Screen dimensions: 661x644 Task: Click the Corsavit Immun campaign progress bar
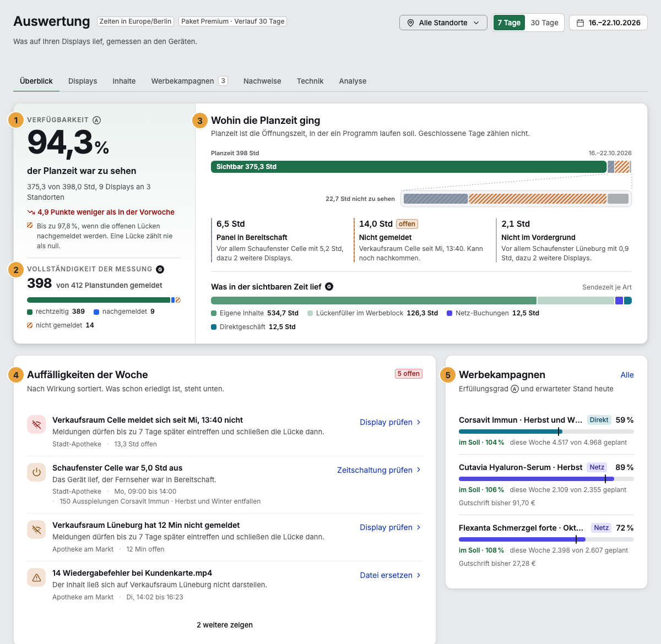[x=546, y=432]
